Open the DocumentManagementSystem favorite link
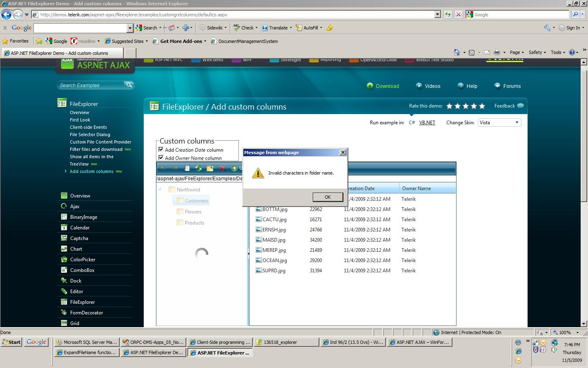The image size is (588, 368). click(244, 41)
